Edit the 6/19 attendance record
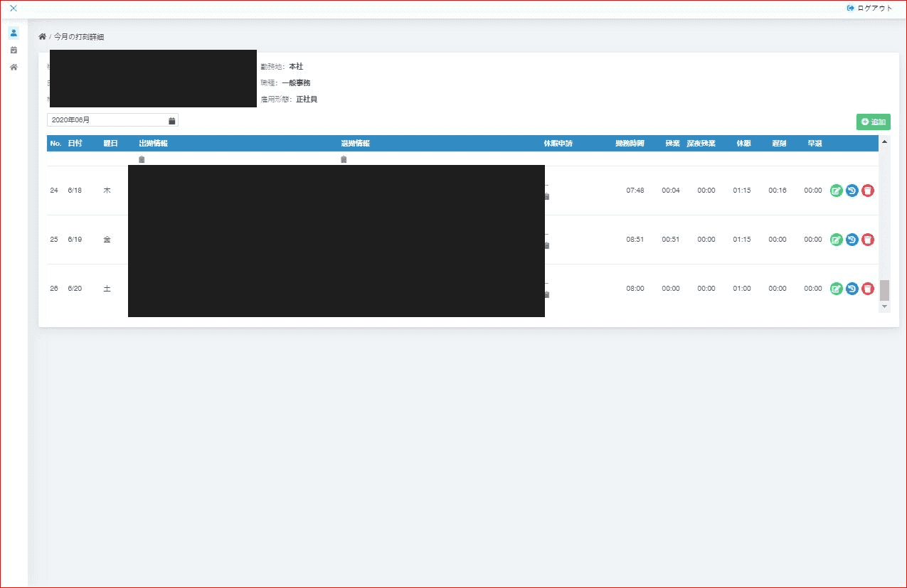Image resolution: width=907 pixels, height=588 pixels. (837, 240)
